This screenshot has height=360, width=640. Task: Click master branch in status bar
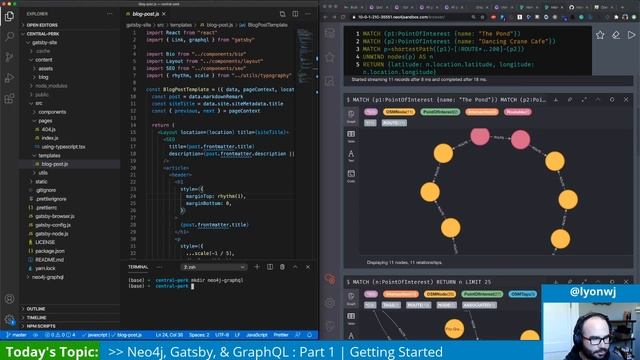[x=16, y=335]
